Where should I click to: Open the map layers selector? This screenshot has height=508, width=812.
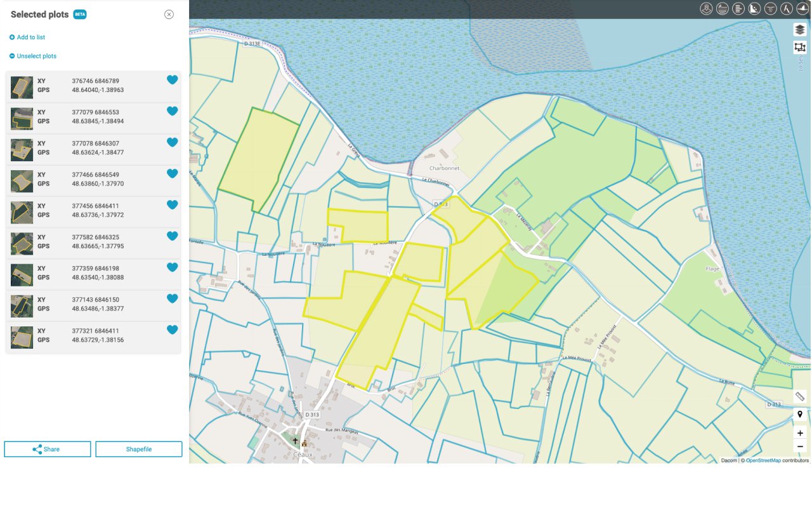[800, 29]
